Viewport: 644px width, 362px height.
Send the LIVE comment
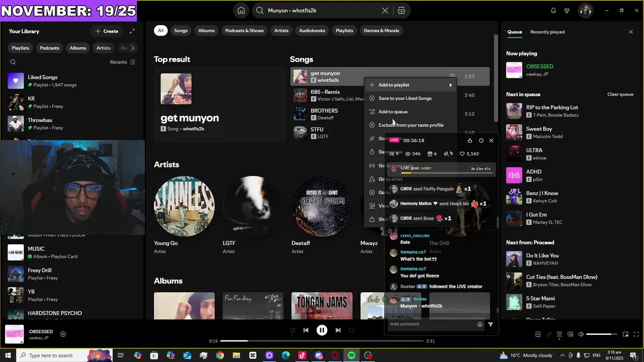491,324
